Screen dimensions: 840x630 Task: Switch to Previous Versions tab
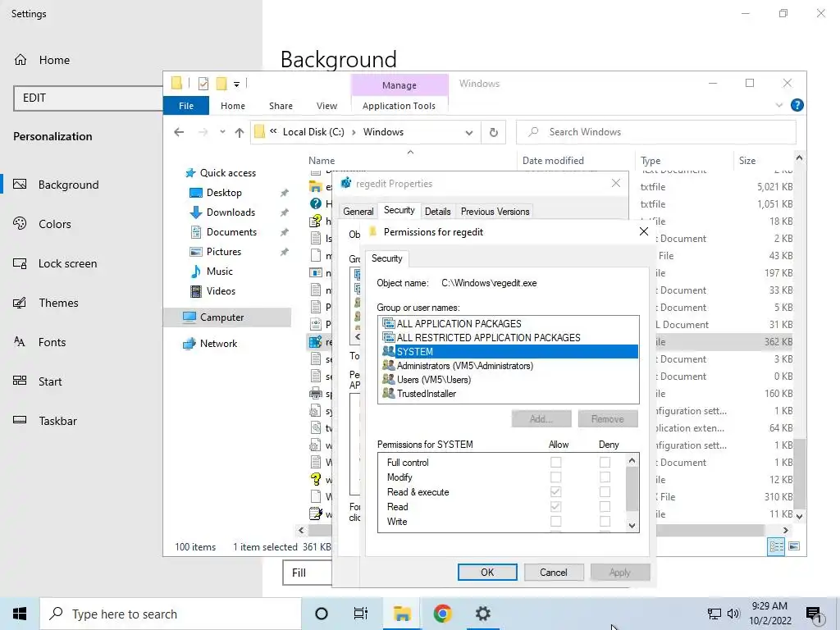tap(495, 212)
